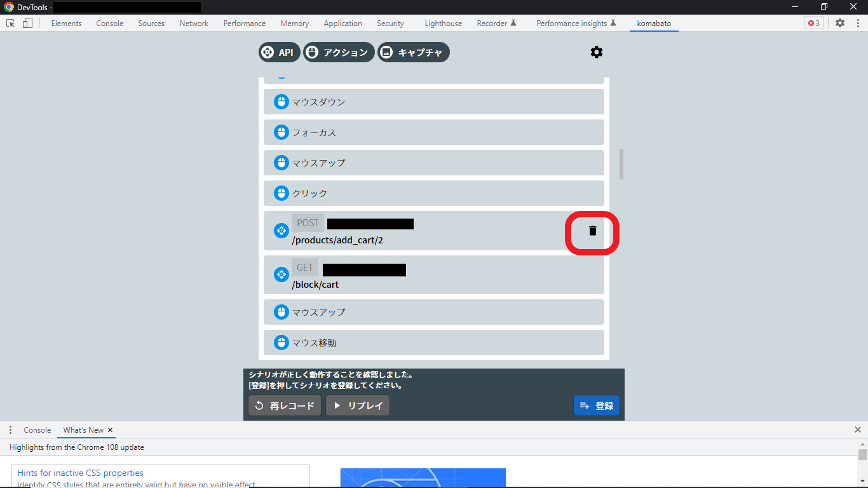Click the 再レコード button
The height and width of the screenshot is (488, 868).
tap(285, 405)
